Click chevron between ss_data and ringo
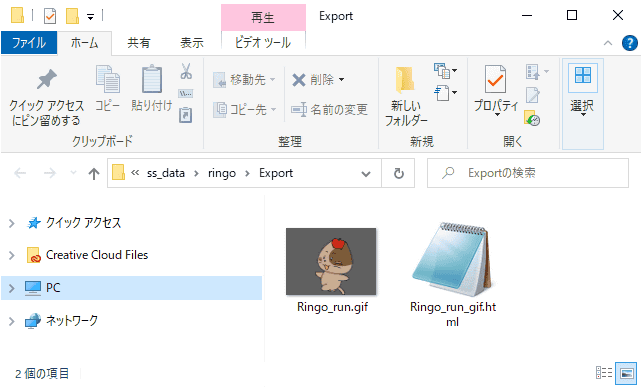The width and height of the screenshot is (642, 387). [197, 174]
